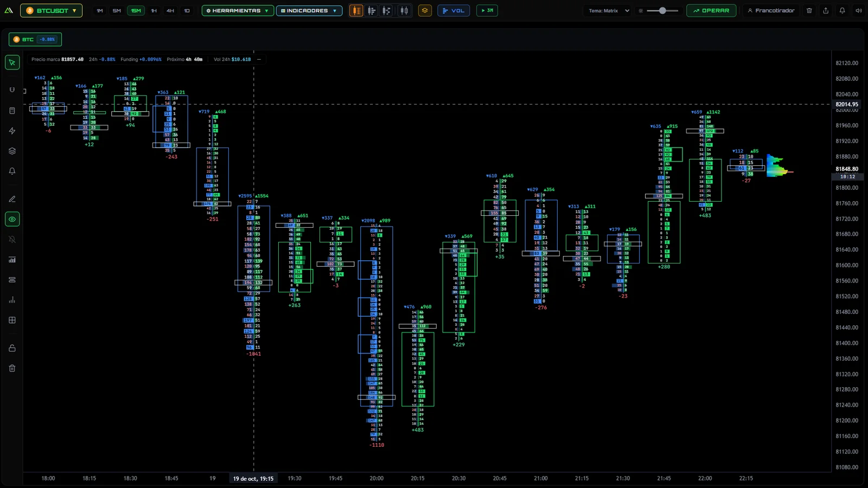Click the top bar trash icon
868x488 pixels.
coord(809,10)
